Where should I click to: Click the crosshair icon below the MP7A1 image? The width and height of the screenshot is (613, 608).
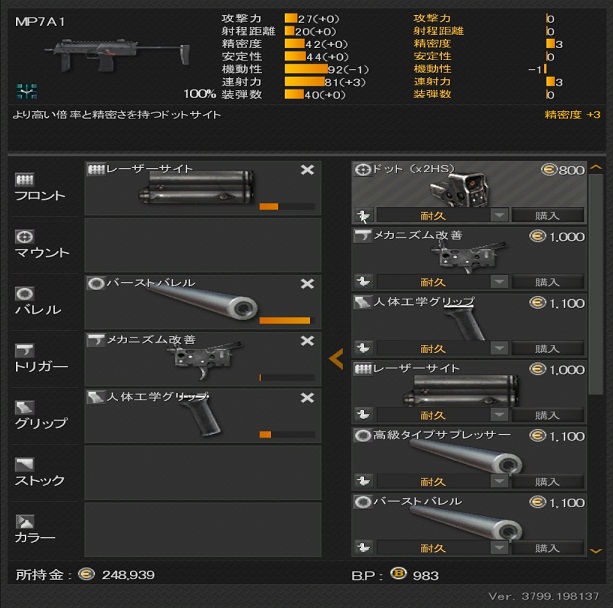click(x=27, y=91)
